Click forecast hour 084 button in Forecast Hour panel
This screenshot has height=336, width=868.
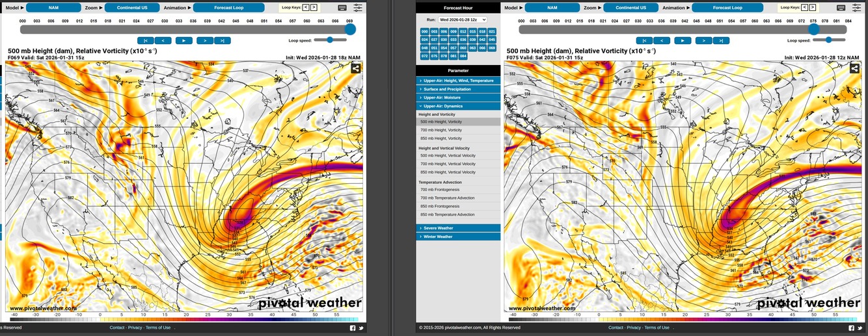pos(463,56)
